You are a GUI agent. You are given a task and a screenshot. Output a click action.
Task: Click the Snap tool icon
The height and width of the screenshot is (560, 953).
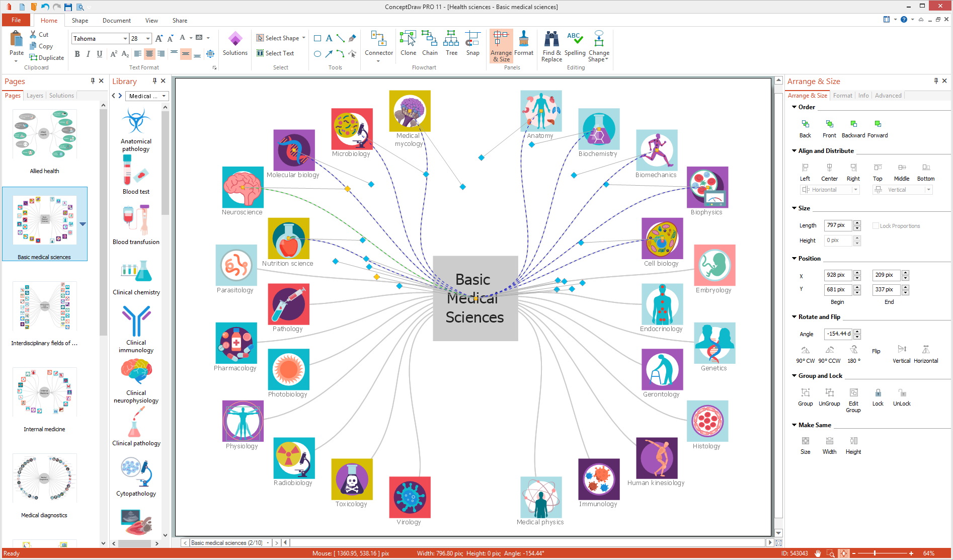472,43
